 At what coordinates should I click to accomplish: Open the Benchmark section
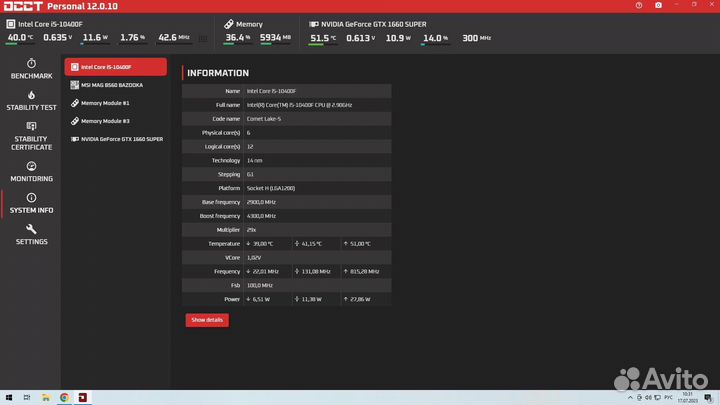coord(31,69)
